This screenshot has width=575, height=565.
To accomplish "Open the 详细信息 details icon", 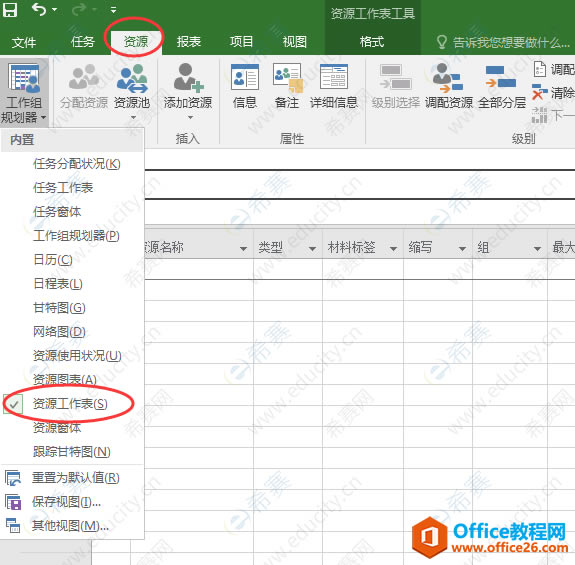I will click(334, 77).
